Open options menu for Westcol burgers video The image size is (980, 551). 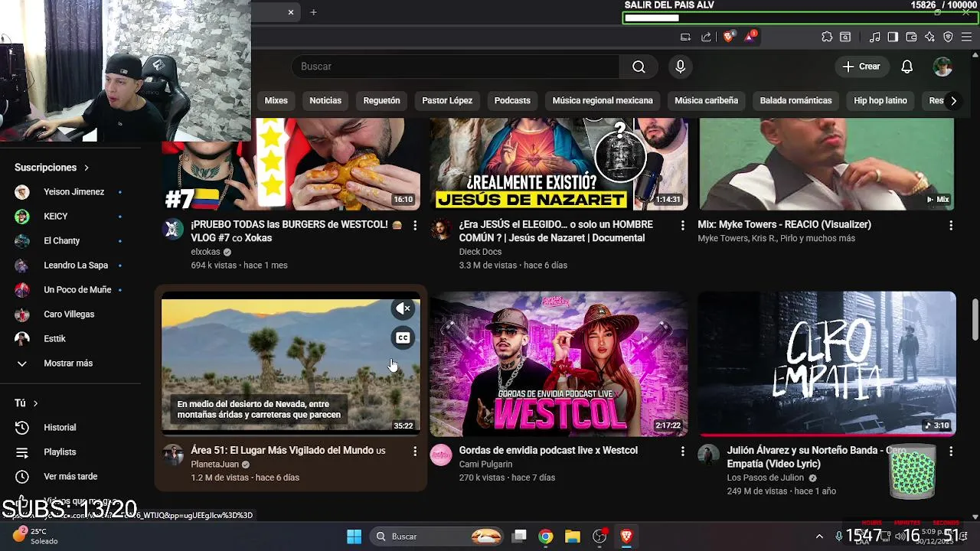415,226
